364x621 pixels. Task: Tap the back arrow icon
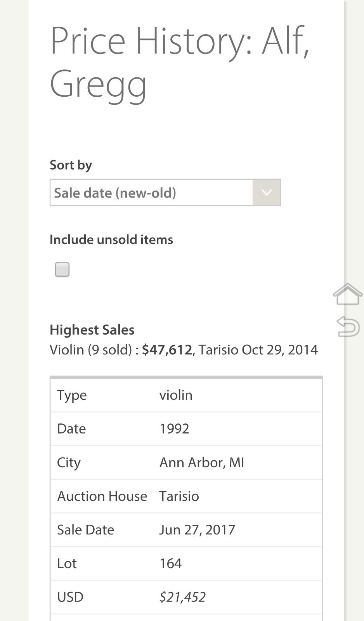(x=348, y=326)
